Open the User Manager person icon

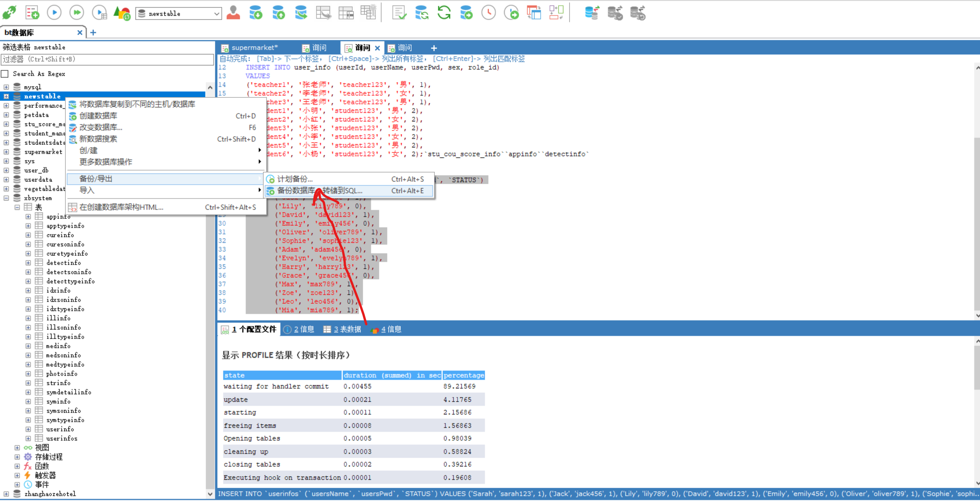click(233, 13)
